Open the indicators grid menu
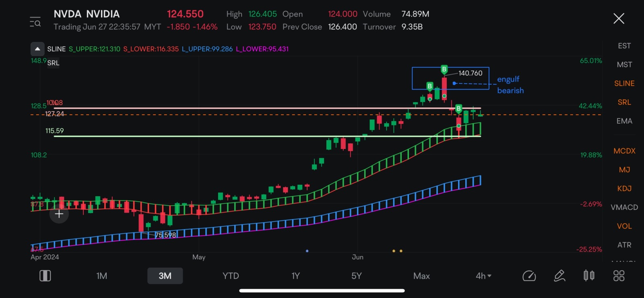644x298 pixels. click(x=619, y=276)
